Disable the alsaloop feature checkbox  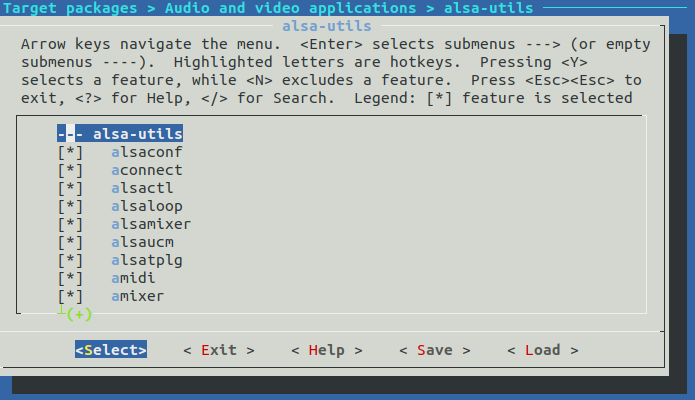tap(70, 206)
